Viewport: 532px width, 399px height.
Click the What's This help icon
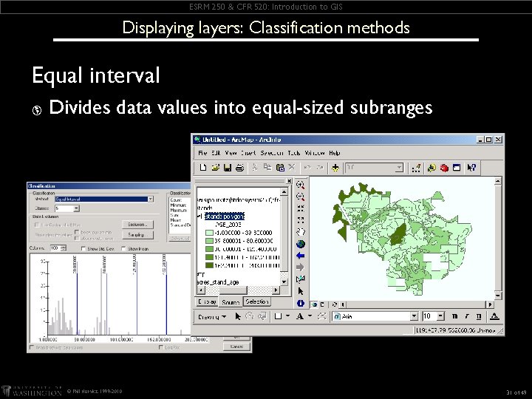coord(471,168)
